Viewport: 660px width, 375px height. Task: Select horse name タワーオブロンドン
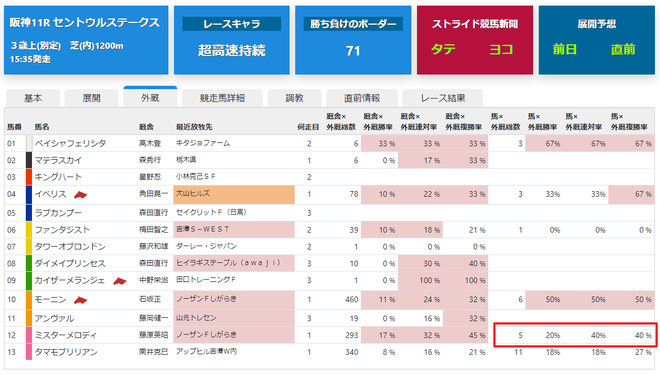[70, 247]
